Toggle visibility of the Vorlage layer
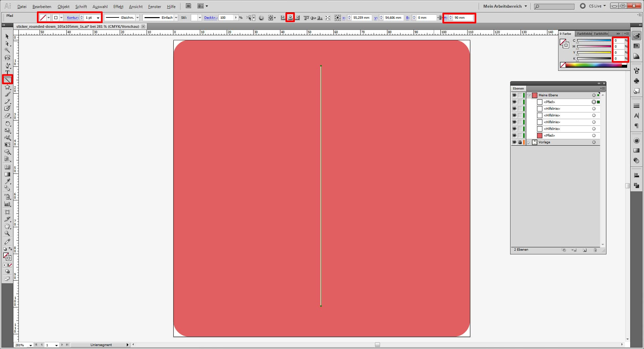The width and height of the screenshot is (644, 349). (514, 142)
